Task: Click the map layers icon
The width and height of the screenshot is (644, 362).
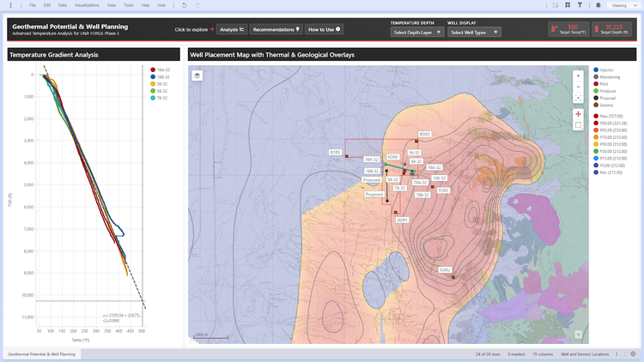Action: [x=197, y=75]
